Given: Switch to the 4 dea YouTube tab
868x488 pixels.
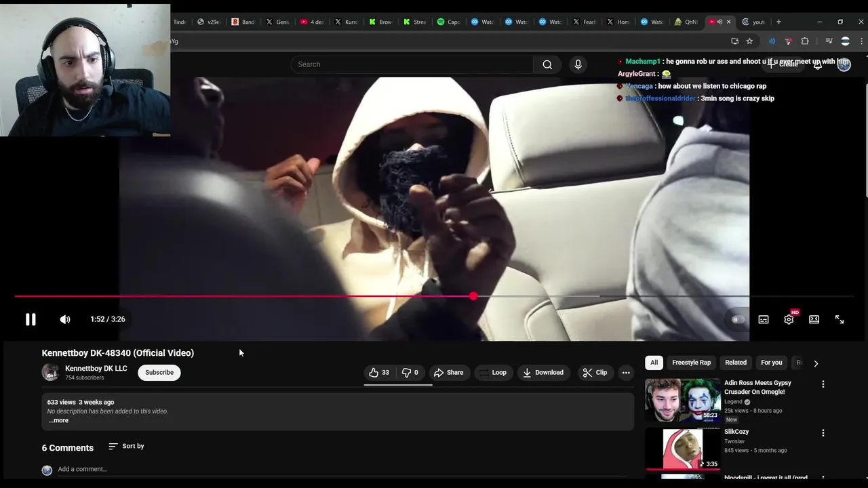Looking at the screenshot, I should tap(311, 22).
